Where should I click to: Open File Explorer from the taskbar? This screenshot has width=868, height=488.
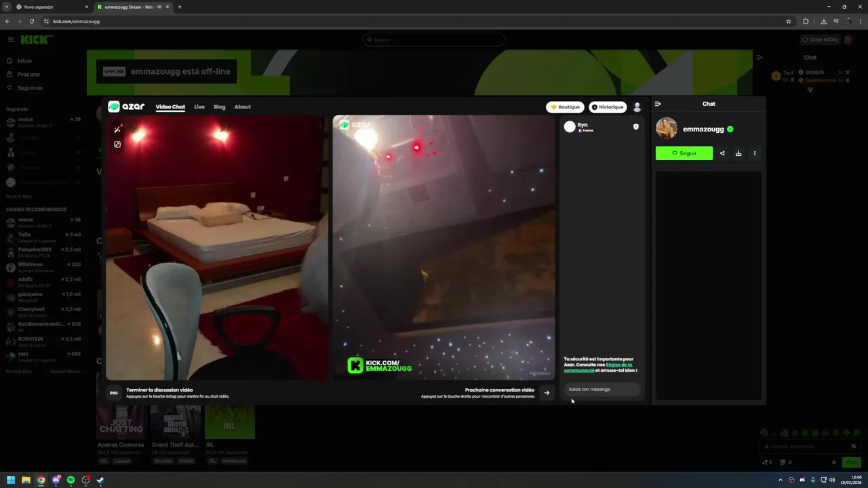tap(26, 480)
